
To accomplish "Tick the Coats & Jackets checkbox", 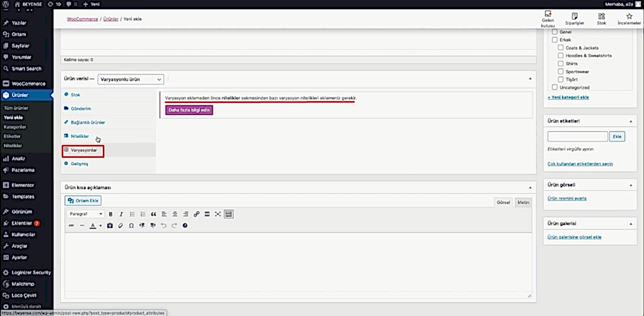I will coord(561,48).
